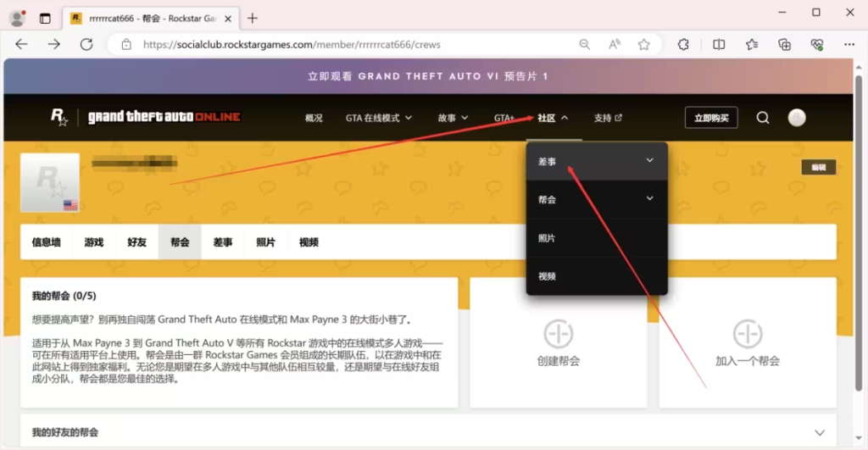Collapse the 社区 navigation dropdown
Screen dimensions: 868x450
pos(553,118)
